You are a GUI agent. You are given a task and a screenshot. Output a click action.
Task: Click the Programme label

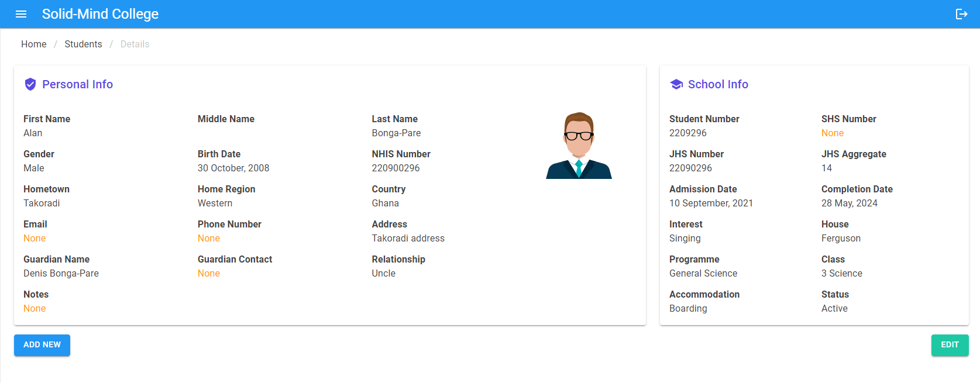(x=694, y=260)
